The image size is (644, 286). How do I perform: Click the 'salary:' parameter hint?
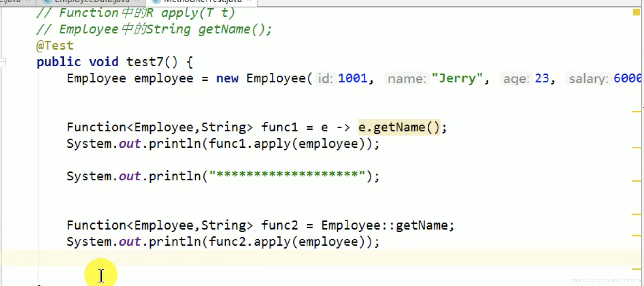(x=589, y=78)
